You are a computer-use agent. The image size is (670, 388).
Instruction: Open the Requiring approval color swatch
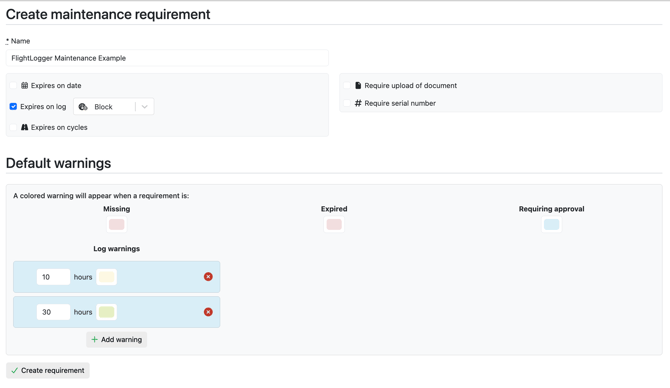point(552,224)
